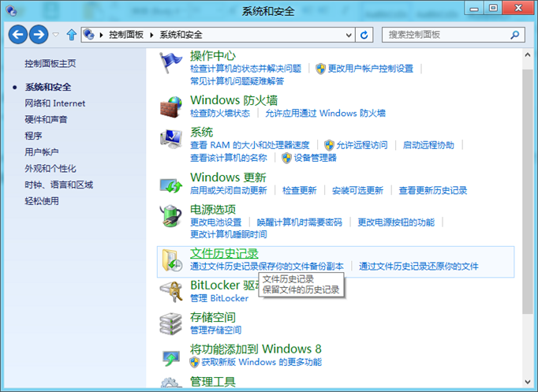This screenshot has width=538, height=392.
Task: Click 启动远程协助
Action: (x=428, y=145)
